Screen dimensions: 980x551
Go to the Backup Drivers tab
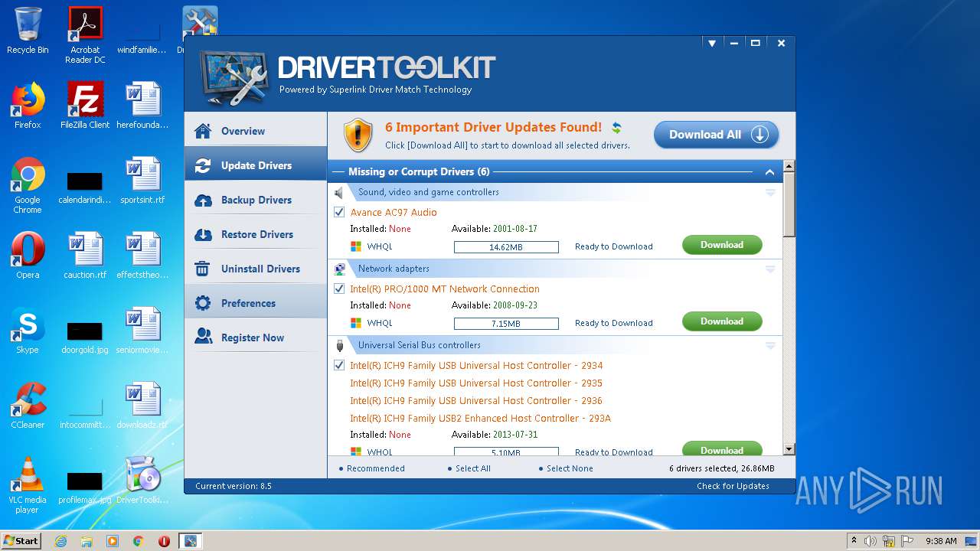(x=256, y=200)
